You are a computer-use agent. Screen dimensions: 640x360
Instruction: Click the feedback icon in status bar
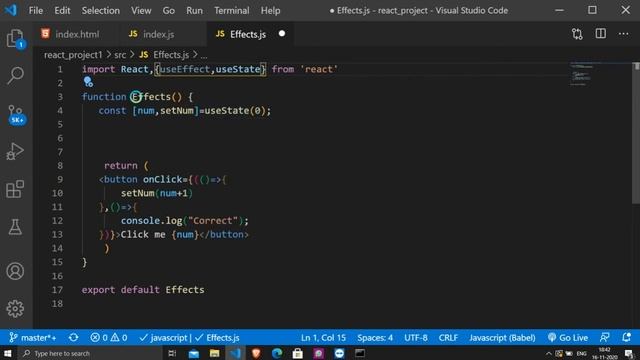pyautogui.click(x=605, y=338)
